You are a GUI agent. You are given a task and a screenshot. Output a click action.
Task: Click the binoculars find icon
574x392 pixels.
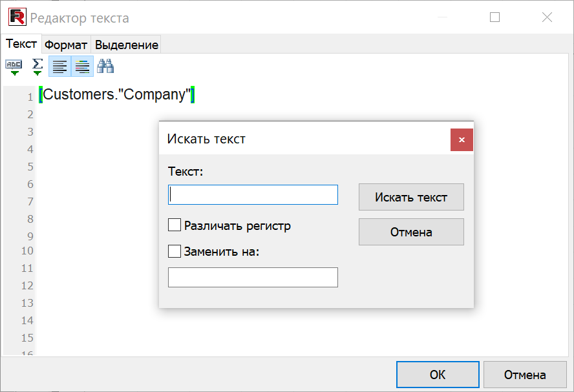pyautogui.click(x=105, y=67)
